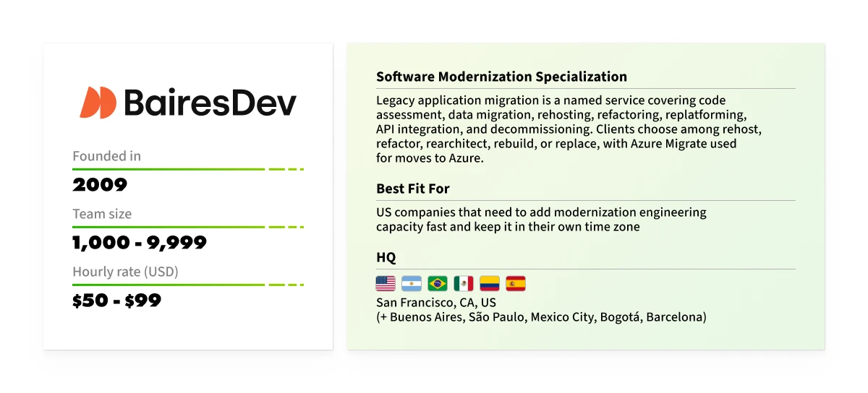Click the "Software Modernization Specialization" heading
The height and width of the screenshot is (393, 868).
tap(501, 77)
